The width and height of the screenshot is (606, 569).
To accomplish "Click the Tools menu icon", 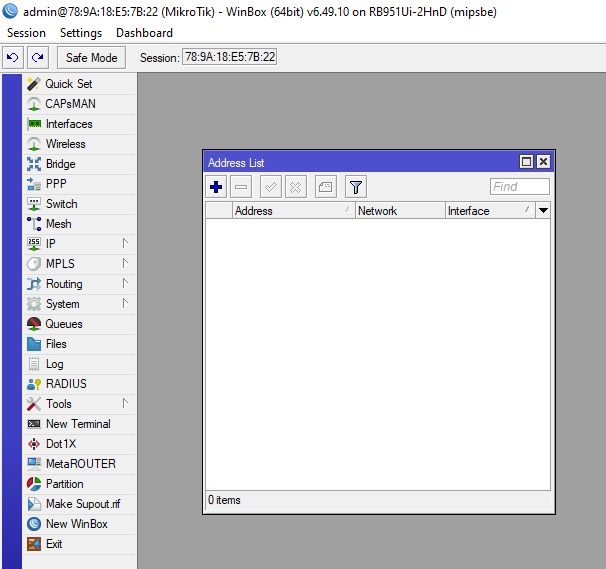I will 34,404.
